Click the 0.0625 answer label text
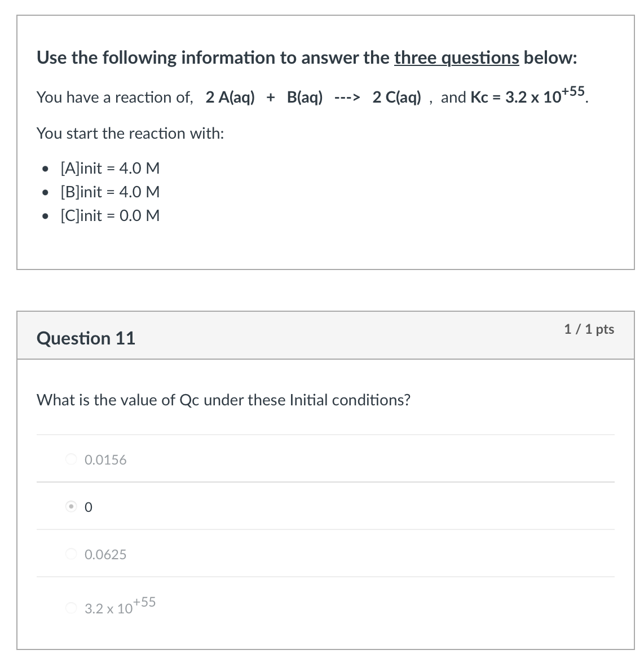 click(105, 554)
